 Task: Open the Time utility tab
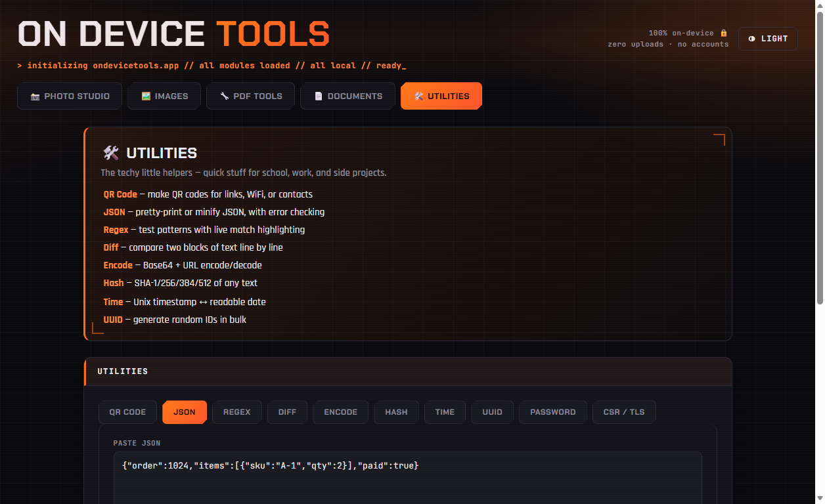coord(445,412)
